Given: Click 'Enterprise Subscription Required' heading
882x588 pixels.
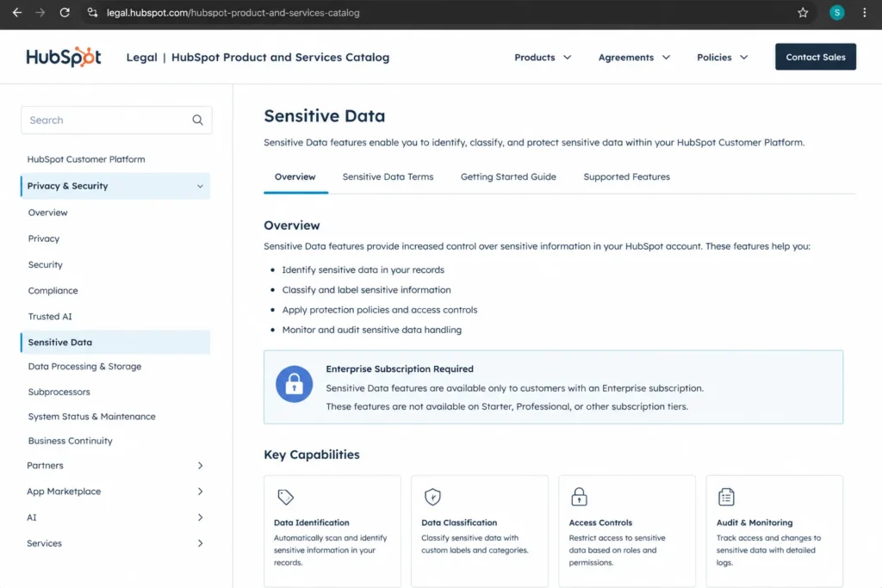Looking at the screenshot, I should tap(400, 368).
